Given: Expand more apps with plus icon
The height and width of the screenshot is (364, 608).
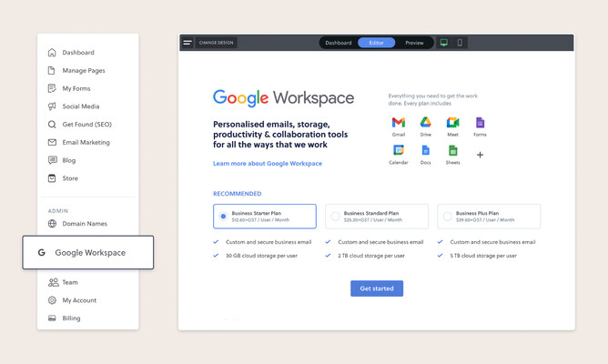Looking at the screenshot, I should click(x=480, y=155).
